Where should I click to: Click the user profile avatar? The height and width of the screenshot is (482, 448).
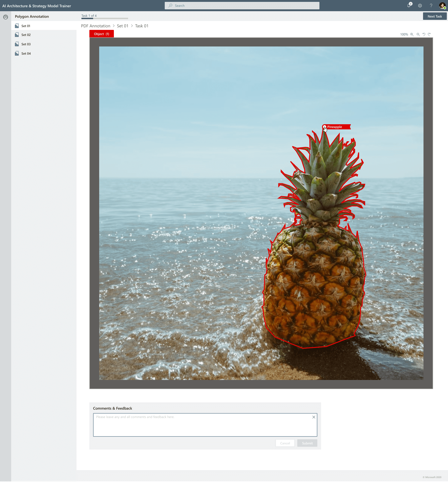coord(442,6)
